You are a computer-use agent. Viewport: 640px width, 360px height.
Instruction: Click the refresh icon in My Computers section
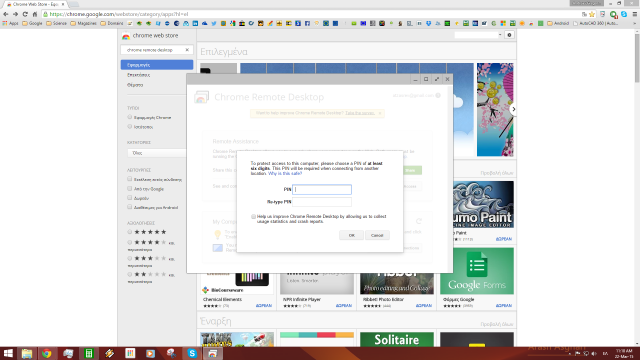[419, 221]
